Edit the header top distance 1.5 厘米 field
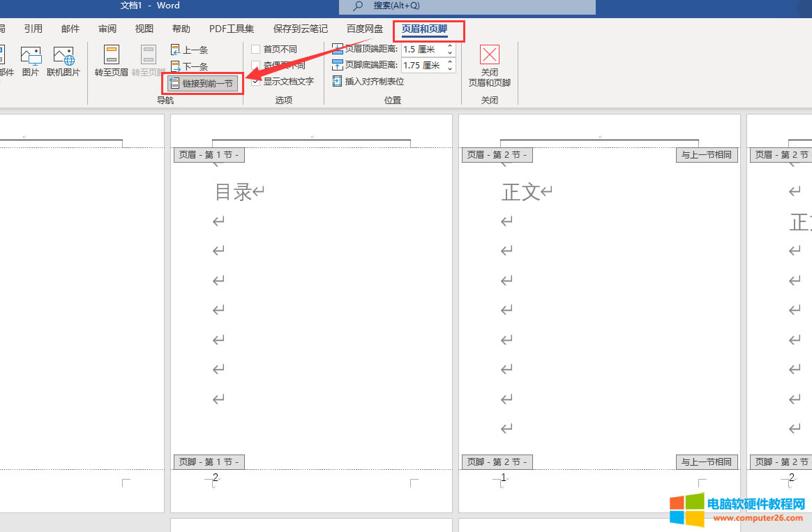The image size is (812, 532). (x=423, y=50)
